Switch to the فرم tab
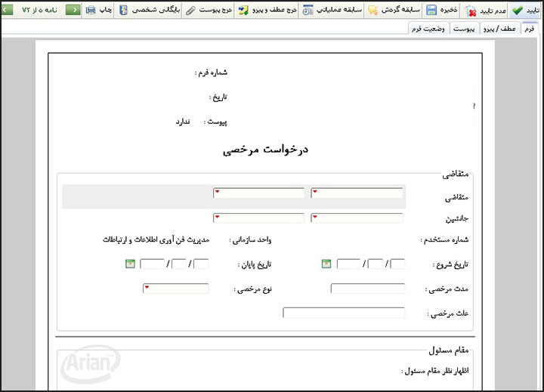The height and width of the screenshot is (392, 544). pyautogui.click(x=529, y=29)
